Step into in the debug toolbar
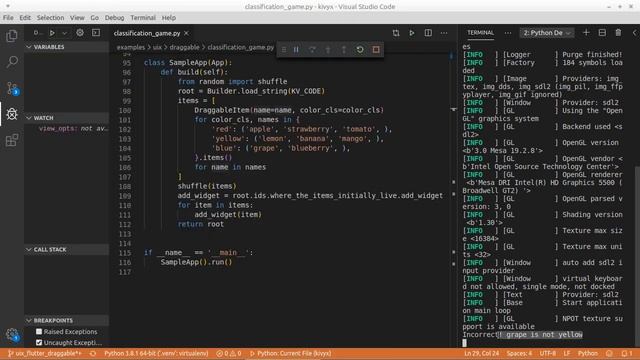 tap(328, 50)
